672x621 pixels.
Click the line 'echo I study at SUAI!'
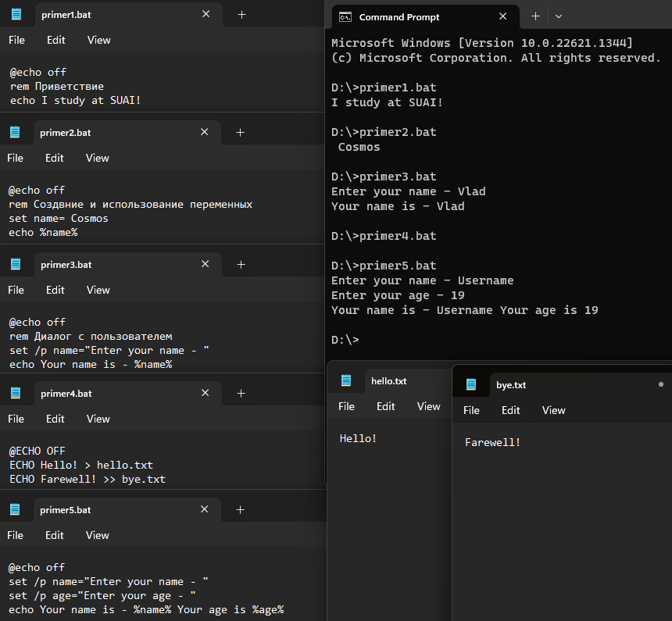pos(76,100)
